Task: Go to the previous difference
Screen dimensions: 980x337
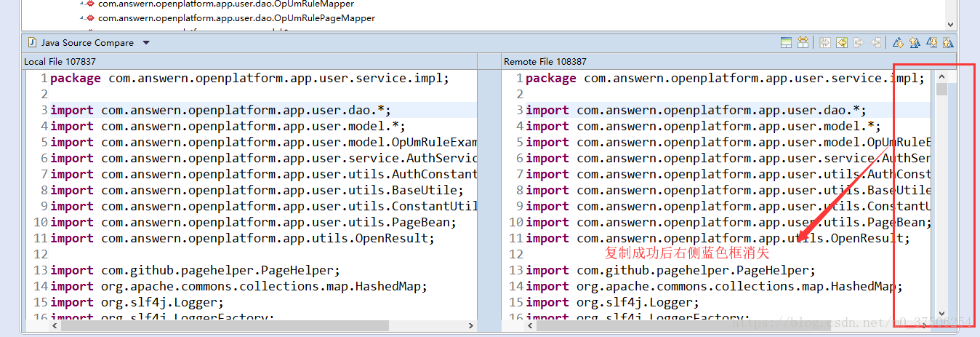Action: pos(915,43)
